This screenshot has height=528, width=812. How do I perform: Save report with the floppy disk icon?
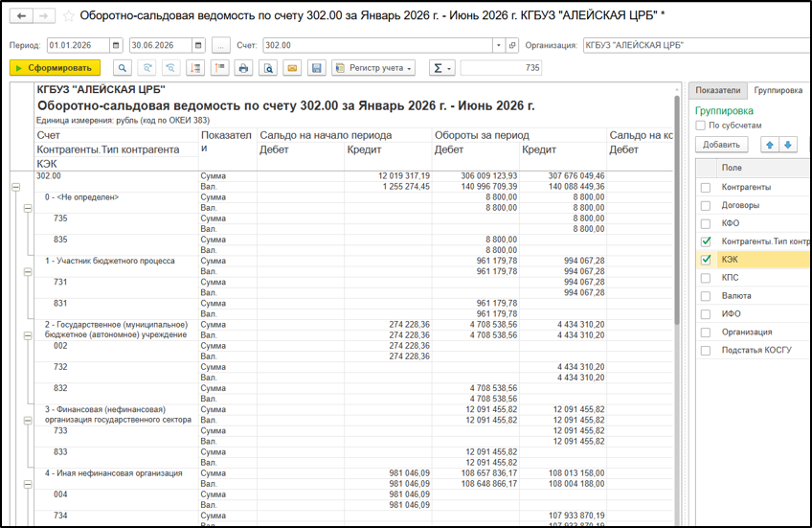[317, 68]
